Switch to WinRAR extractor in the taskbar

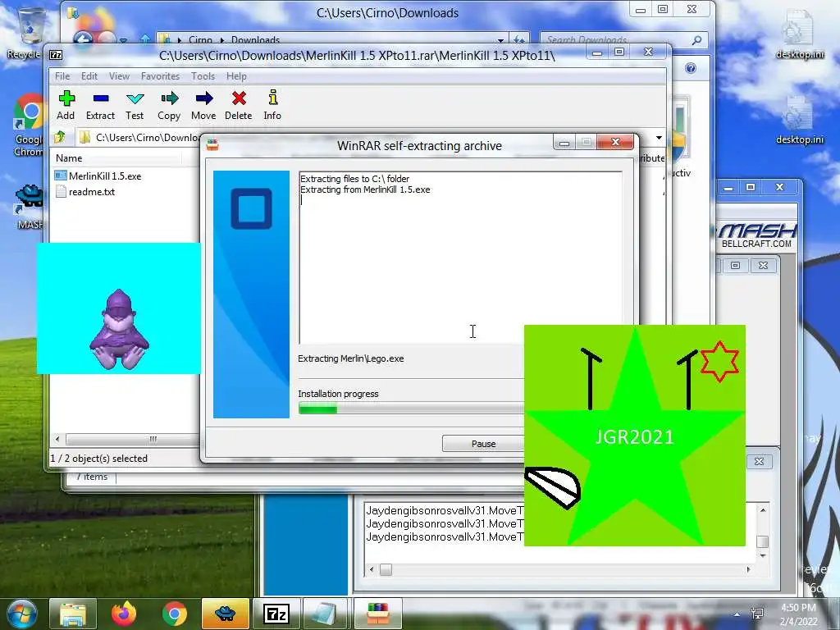click(377, 614)
